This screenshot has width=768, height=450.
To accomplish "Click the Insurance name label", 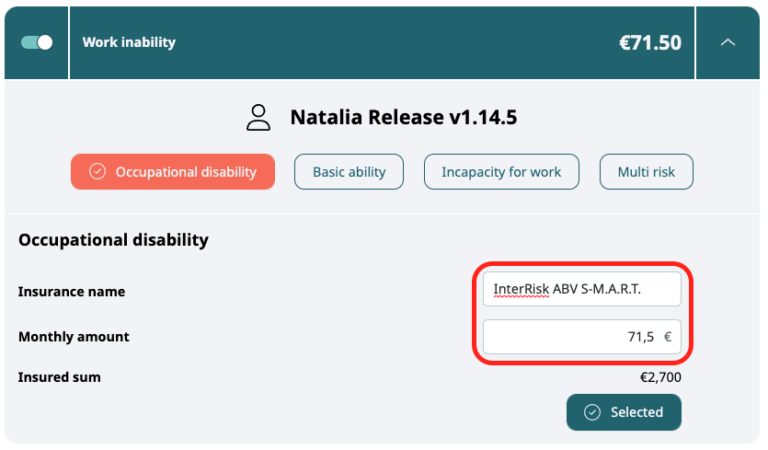I will (x=71, y=291).
